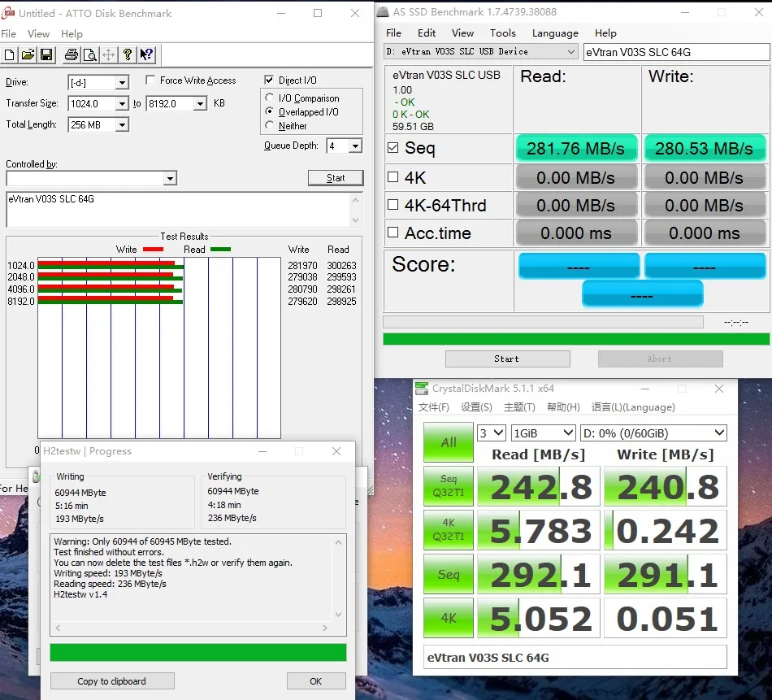Viewport: 772px width, 700px height.
Task: Select Overlapped I/O radio button
Action: pos(269,111)
